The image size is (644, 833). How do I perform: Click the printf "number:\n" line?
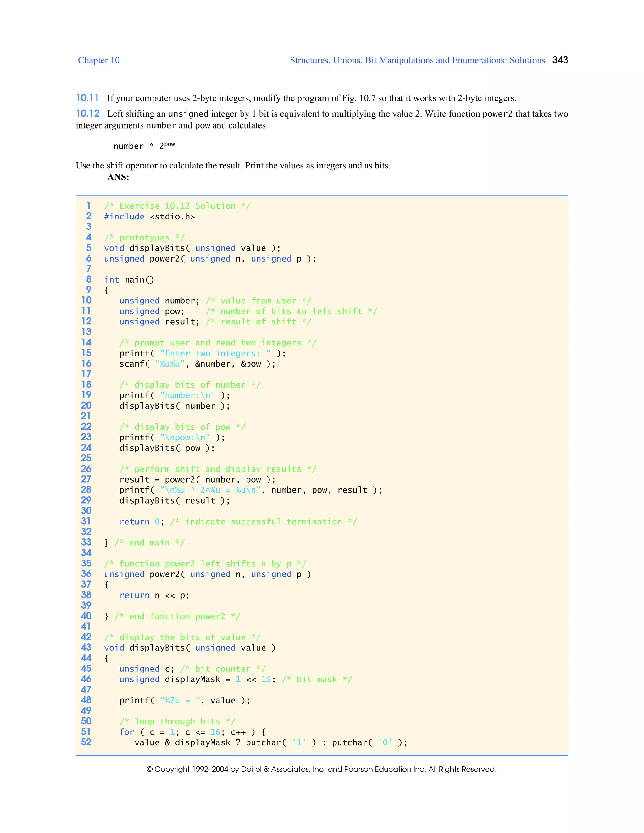coord(175,395)
